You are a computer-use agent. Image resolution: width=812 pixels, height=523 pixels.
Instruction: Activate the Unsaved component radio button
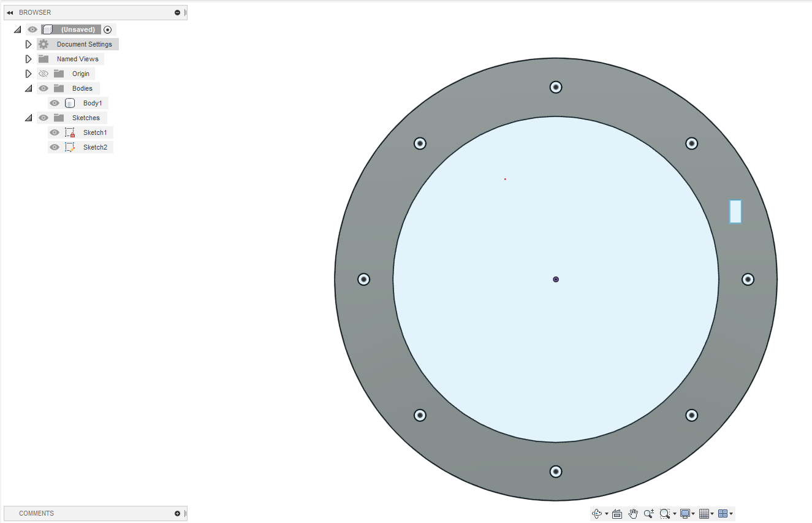(108, 29)
